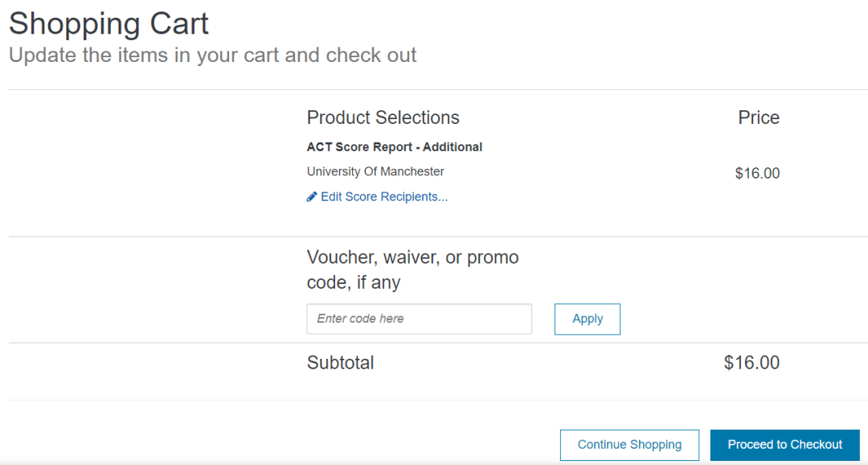
Task: Click the Subtotal label
Action: (341, 363)
